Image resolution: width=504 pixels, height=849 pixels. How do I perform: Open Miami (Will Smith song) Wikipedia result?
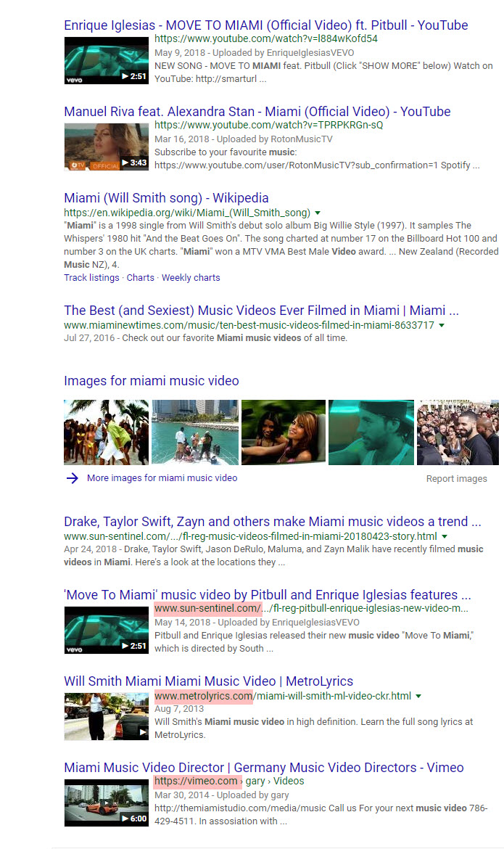pos(166,197)
